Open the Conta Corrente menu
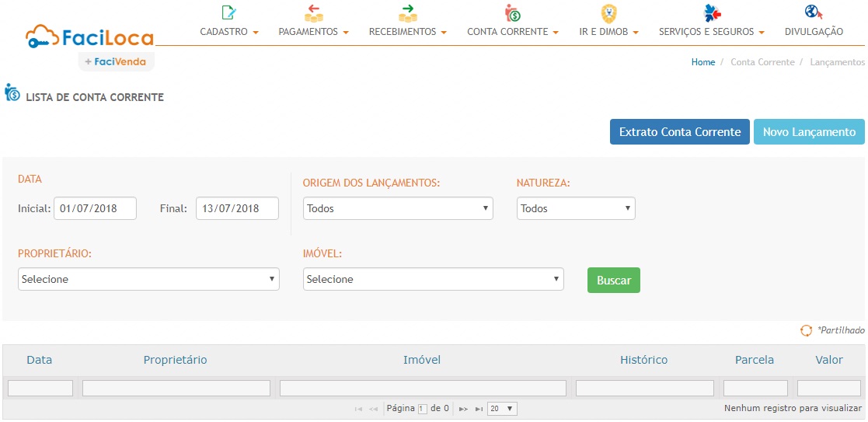Screen dimensions: 868x422 click(x=512, y=32)
